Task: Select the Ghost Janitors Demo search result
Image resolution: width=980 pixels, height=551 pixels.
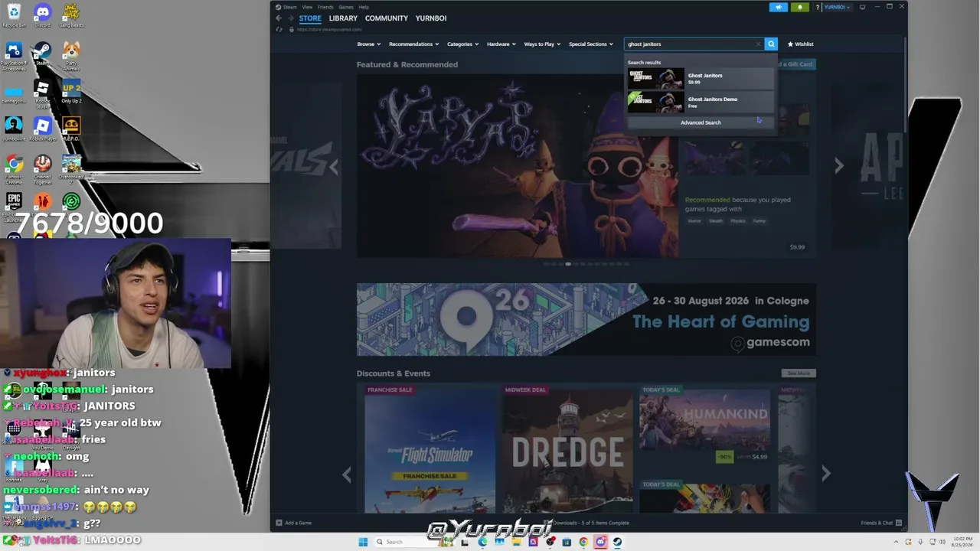Action: [701, 102]
